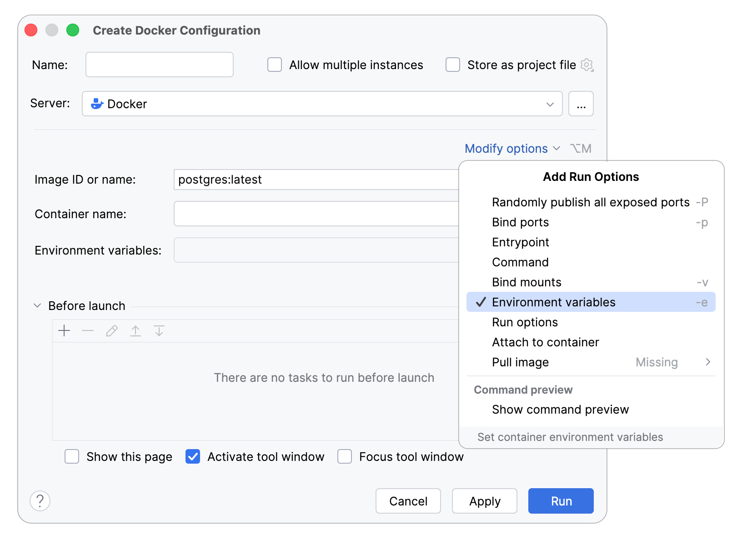Move Before launch task down
The height and width of the screenshot is (560, 752).
coord(159,331)
